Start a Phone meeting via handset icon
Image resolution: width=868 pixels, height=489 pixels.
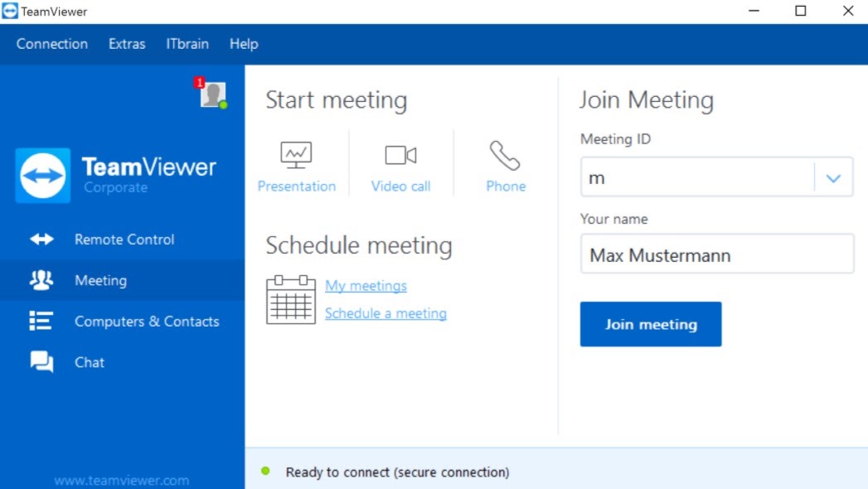[505, 156]
